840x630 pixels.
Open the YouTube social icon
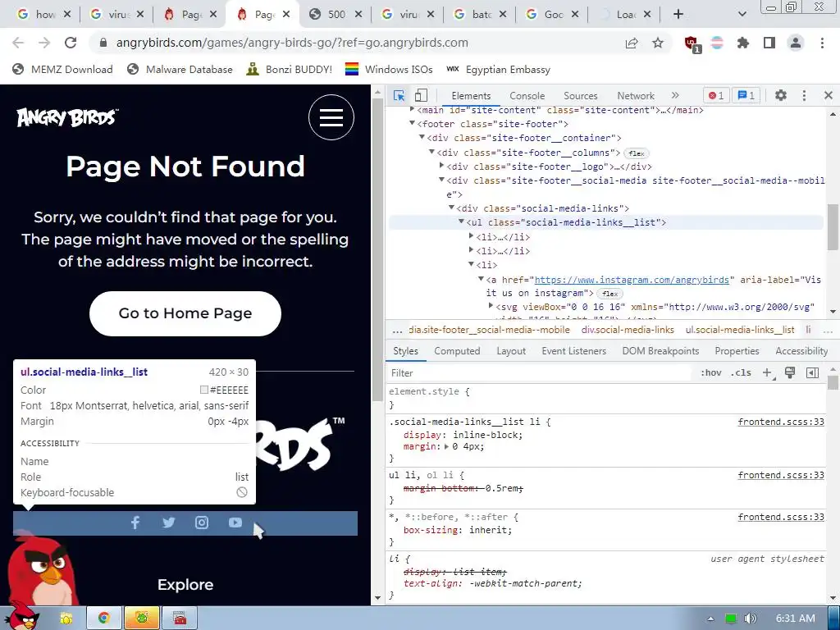(235, 523)
